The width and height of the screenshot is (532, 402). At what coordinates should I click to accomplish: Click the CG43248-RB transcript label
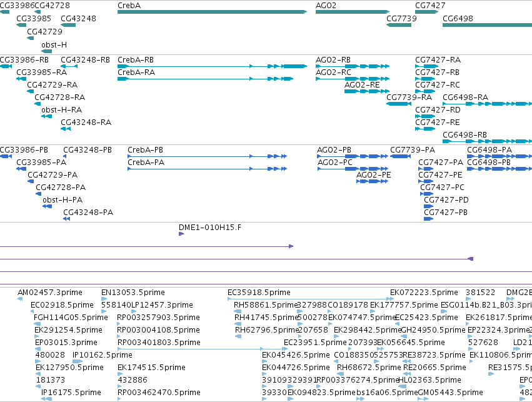point(86,60)
